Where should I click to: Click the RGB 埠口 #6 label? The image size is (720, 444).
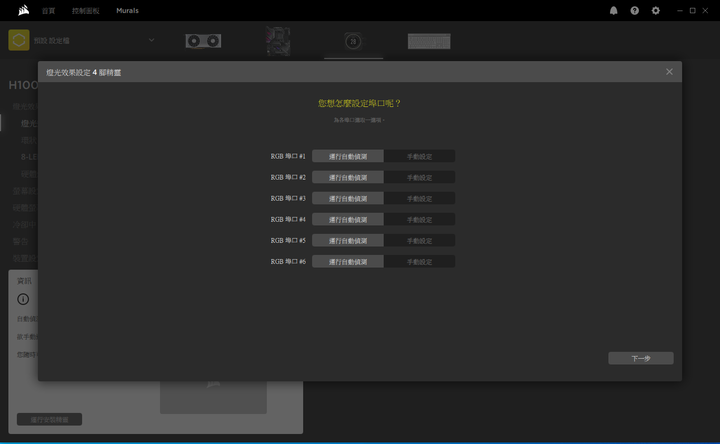[288, 262]
